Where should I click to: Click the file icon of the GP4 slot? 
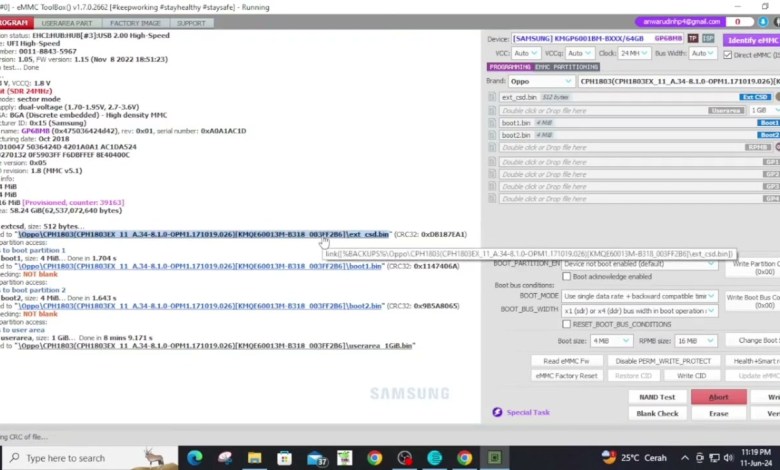tap(492, 198)
